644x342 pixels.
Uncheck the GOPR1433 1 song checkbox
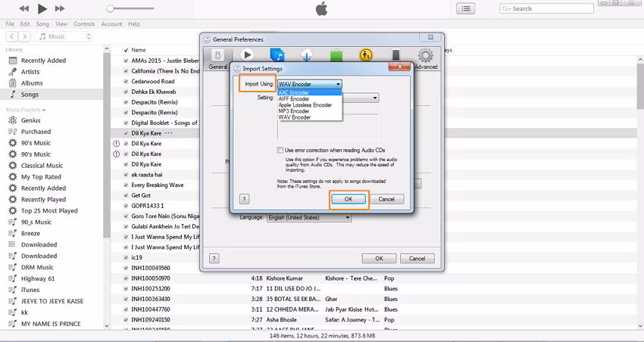point(126,206)
